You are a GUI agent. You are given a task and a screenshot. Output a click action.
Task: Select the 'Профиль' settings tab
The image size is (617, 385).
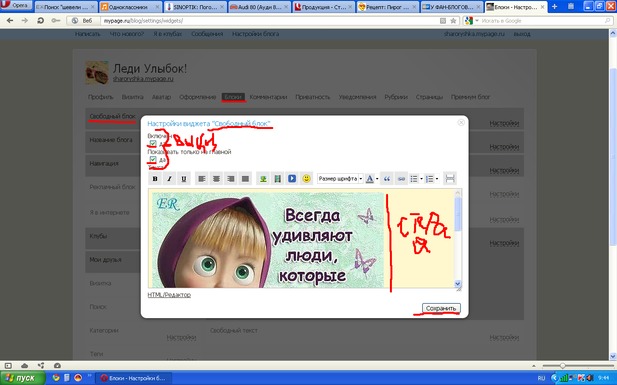[x=100, y=97]
